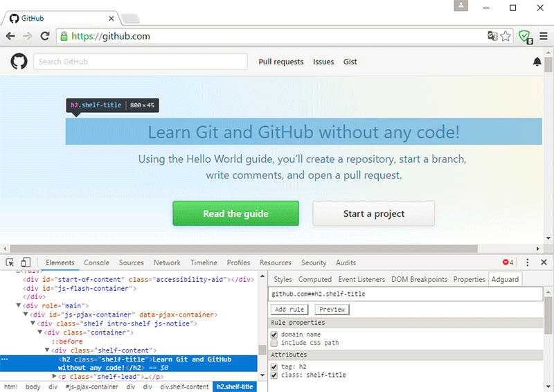The width and height of the screenshot is (554, 392).
Task: Open GitHub notifications bell
Action: tap(537, 62)
